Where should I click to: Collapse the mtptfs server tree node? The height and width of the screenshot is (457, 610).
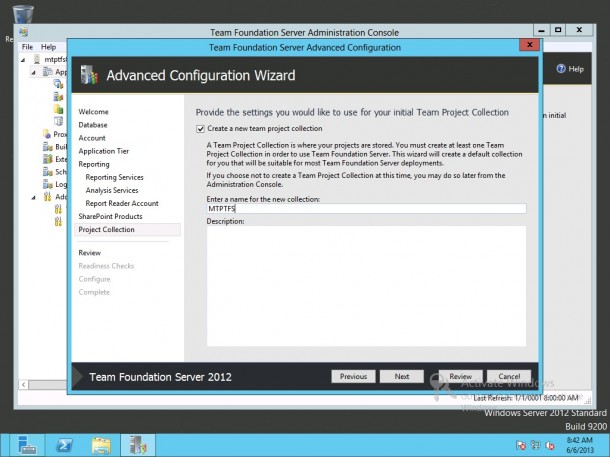23,60
